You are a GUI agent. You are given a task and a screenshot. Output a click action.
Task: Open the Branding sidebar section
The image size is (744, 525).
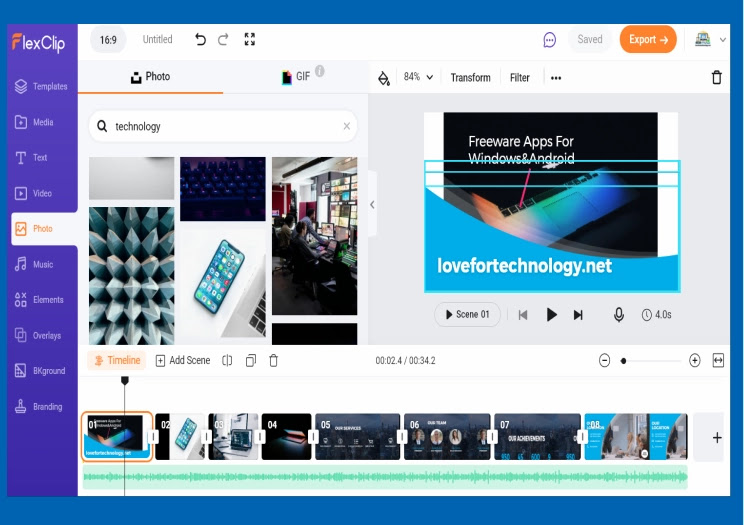38,407
